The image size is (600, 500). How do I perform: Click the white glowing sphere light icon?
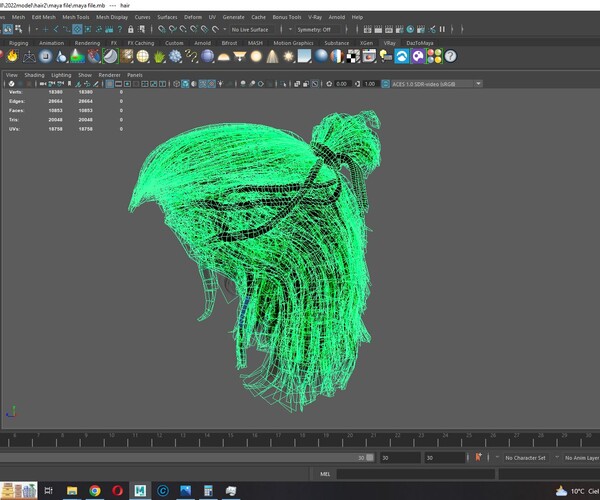tap(256, 56)
